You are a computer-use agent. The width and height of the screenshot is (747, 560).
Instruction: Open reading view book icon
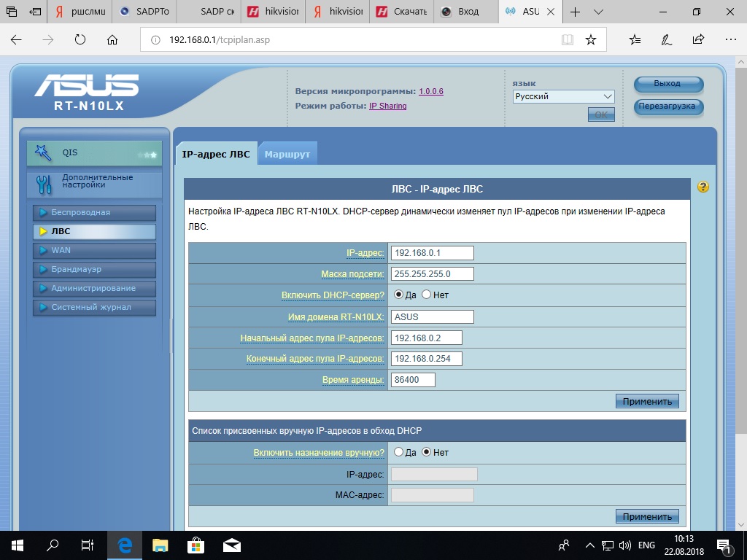click(x=568, y=39)
